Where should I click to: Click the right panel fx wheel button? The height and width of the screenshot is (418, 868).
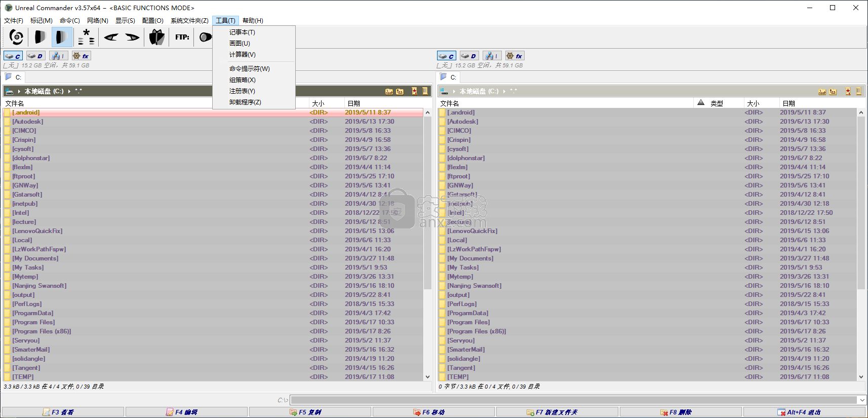point(514,56)
